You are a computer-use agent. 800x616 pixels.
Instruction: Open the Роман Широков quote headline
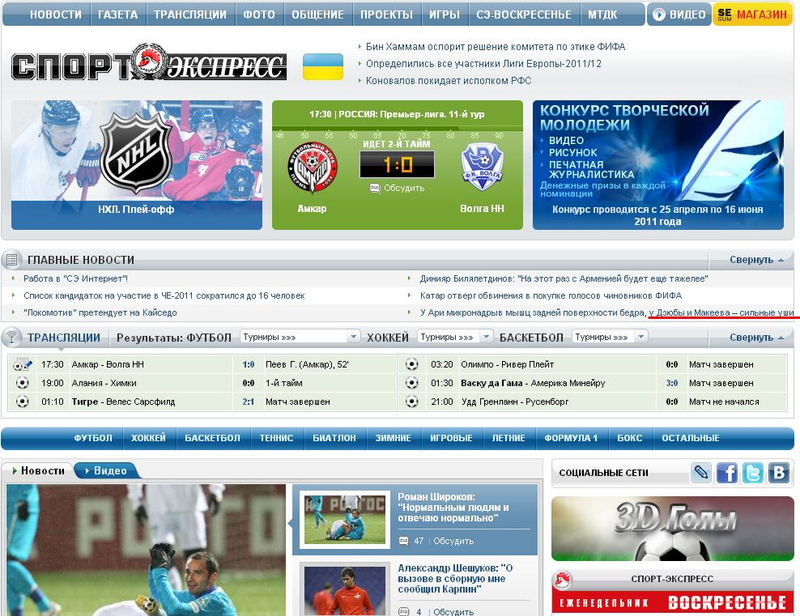(x=453, y=507)
